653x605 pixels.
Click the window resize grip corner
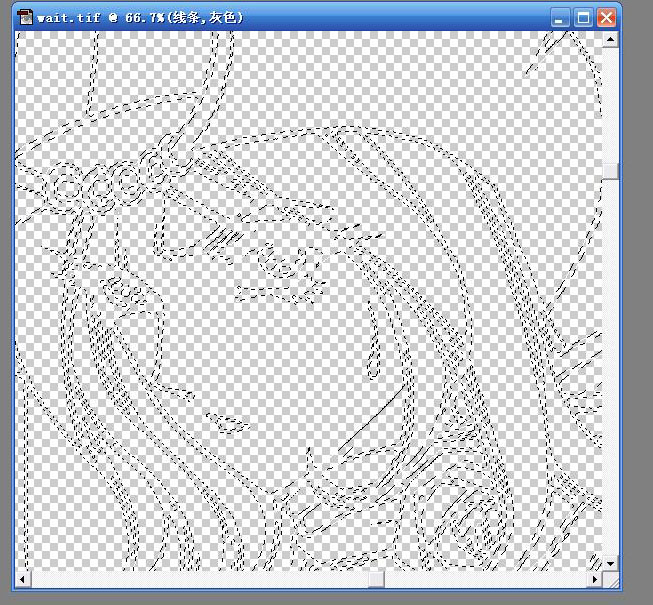[x=611, y=579]
